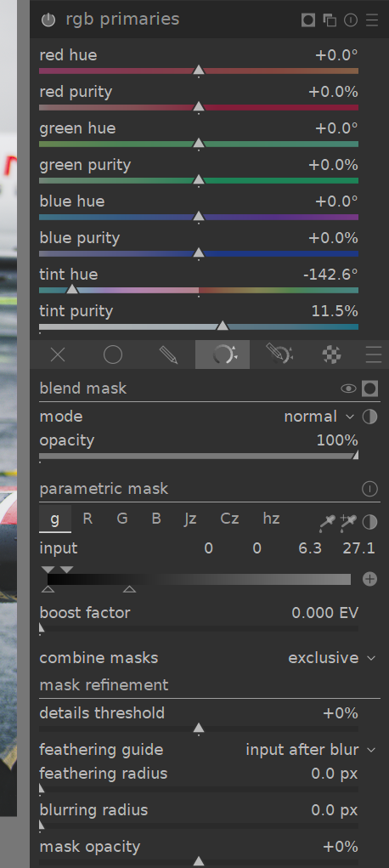The image size is (389, 868).
Task: Select the drawn mask pencil icon
Action: 168,355
